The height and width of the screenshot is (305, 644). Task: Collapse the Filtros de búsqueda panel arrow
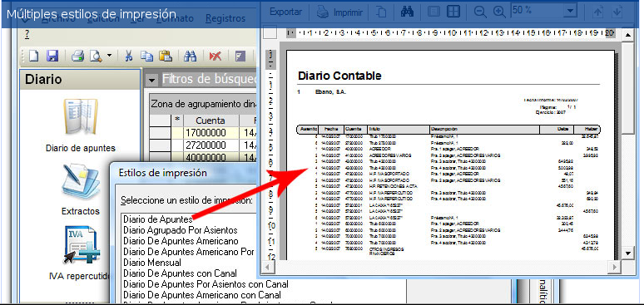tap(152, 81)
